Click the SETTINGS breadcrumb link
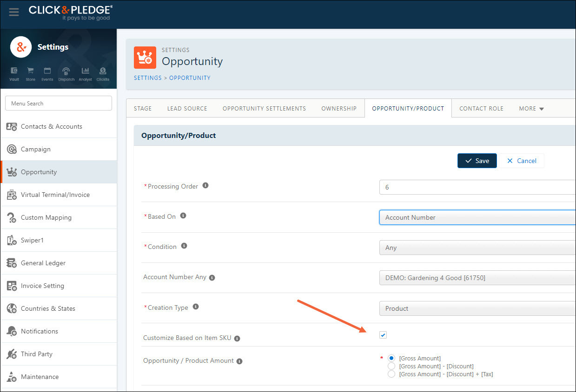Screen dimensions: 576x392 [x=148, y=78]
